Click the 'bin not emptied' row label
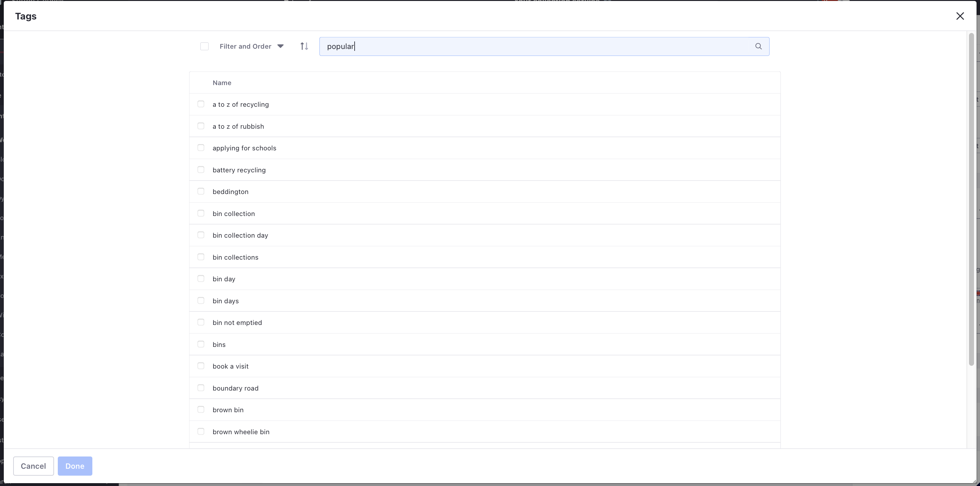Screen dimensions: 980x486 [x=237, y=322]
